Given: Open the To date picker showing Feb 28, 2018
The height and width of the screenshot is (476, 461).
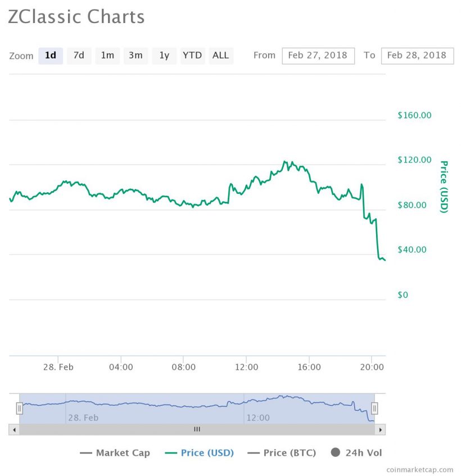Looking at the screenshot, I should [x=418, y=56].
